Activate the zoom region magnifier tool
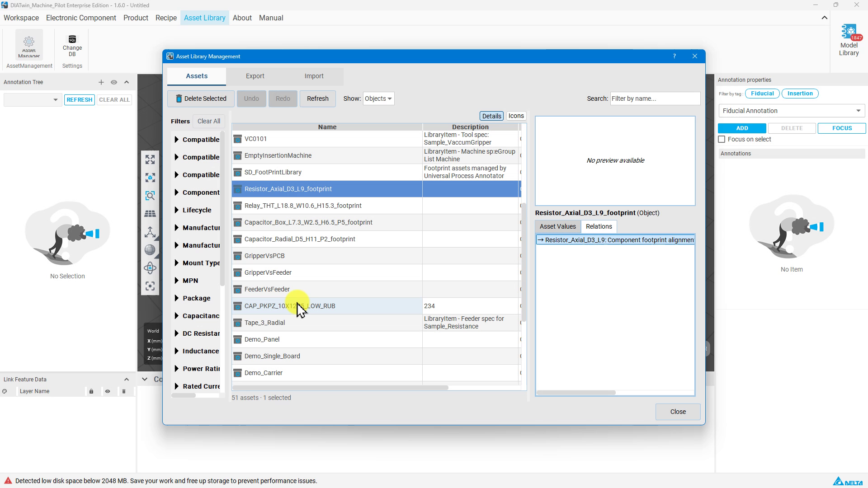Image resolution: width=868 pixels, height=488 pixels. 150,196
